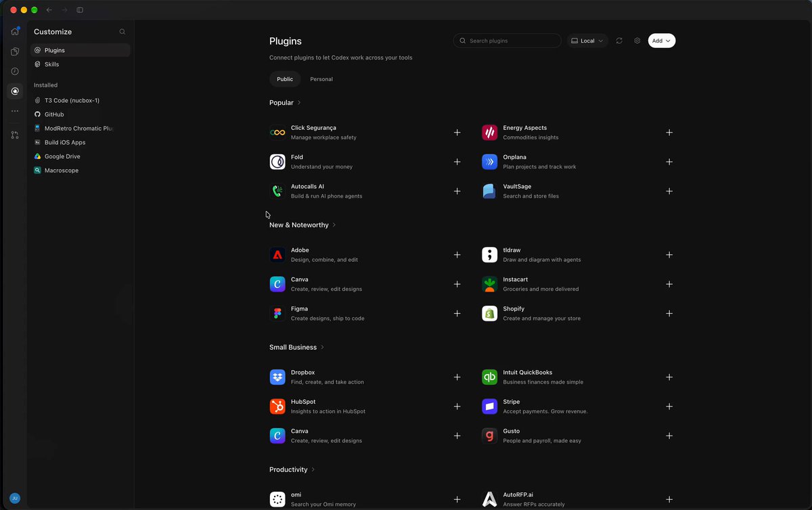812x510 pixels.
Task: Add the Stripe plugin with plus
Action: [x=669, y=407]
